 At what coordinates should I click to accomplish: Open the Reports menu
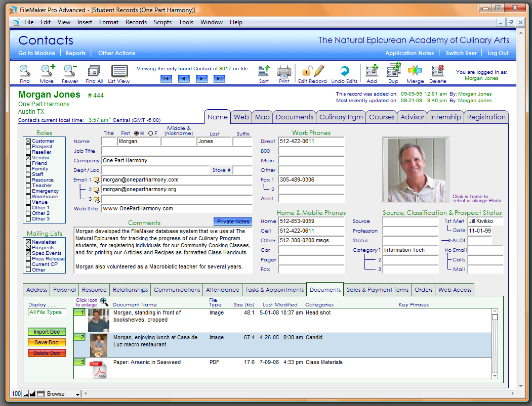point(75,53)
